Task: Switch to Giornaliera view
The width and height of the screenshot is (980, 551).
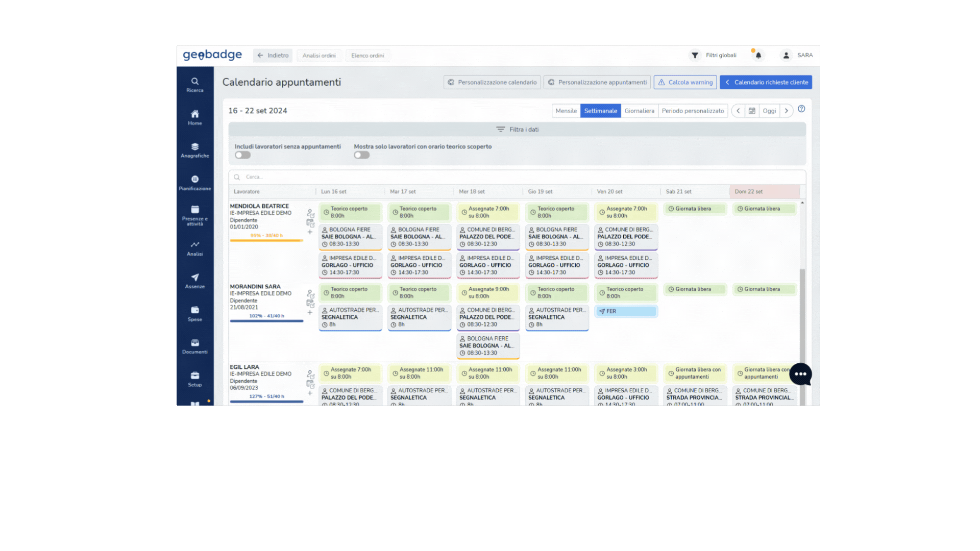Action: click(639, 111)
